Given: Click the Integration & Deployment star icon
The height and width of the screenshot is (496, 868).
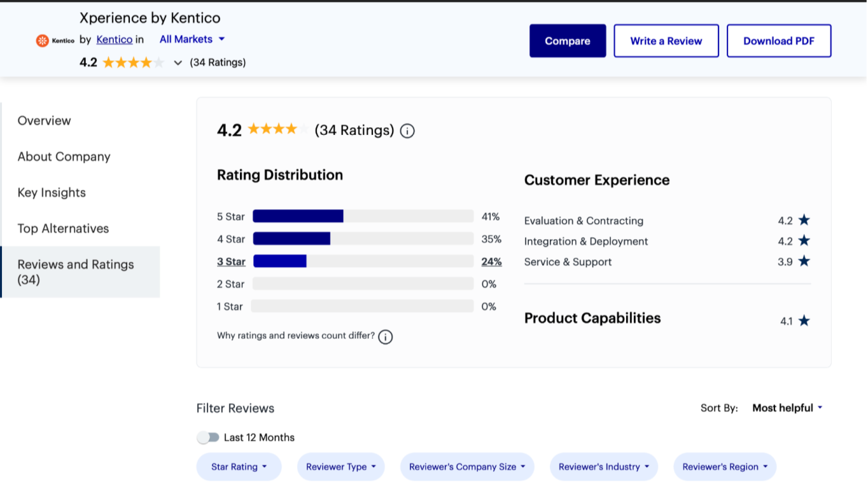Looking at the screenshot, I should coord(804,241).
